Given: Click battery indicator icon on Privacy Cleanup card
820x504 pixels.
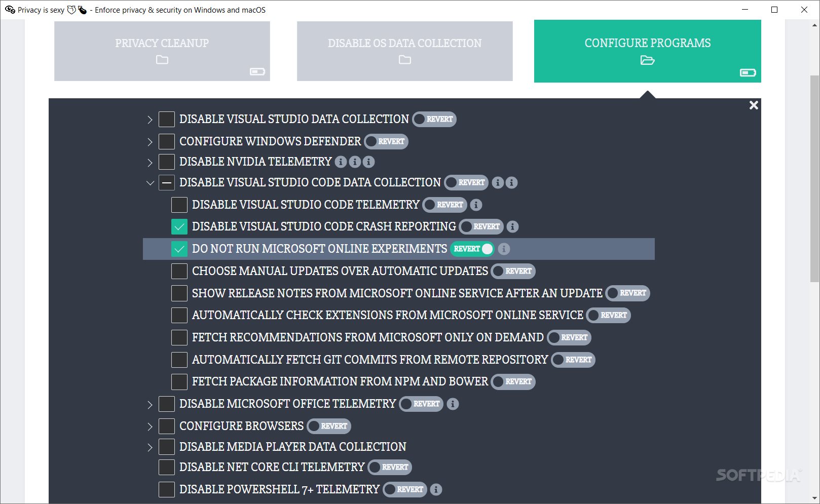Looking at the screenshot, I should tap(257, 72).
